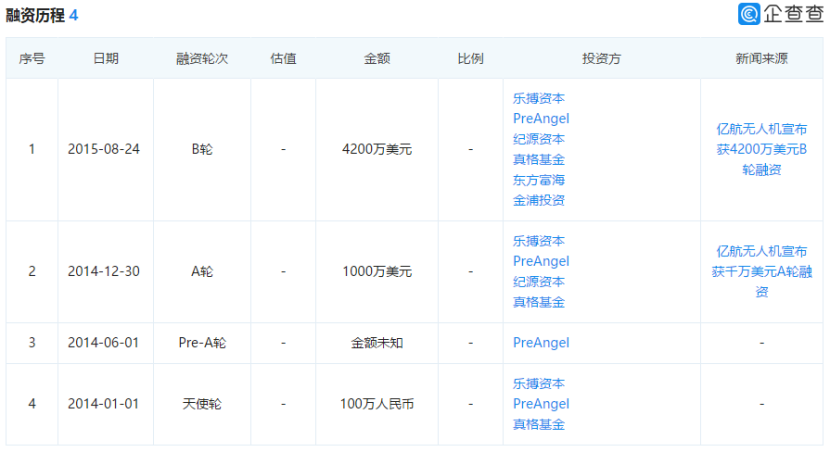Open 真格基金 in the B轮 row
The height and width of the screenshot is (453, 830).
tap(538, 159)
